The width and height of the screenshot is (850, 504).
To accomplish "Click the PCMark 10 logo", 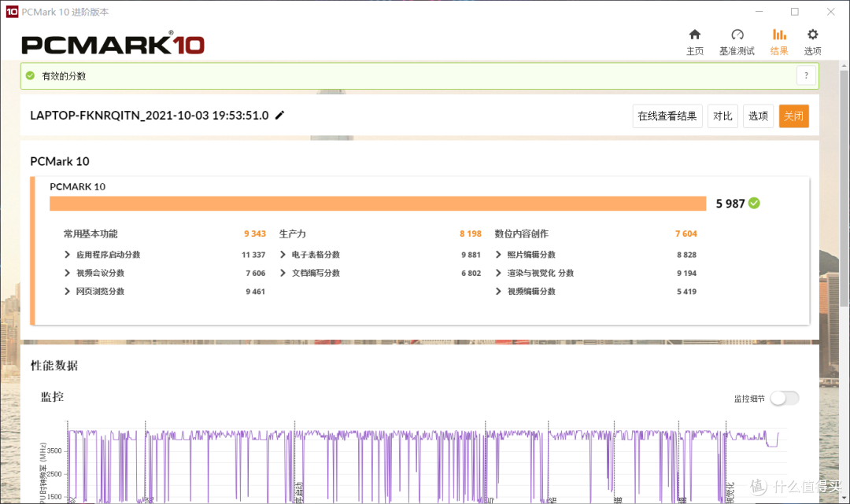I will coord(113,44).
